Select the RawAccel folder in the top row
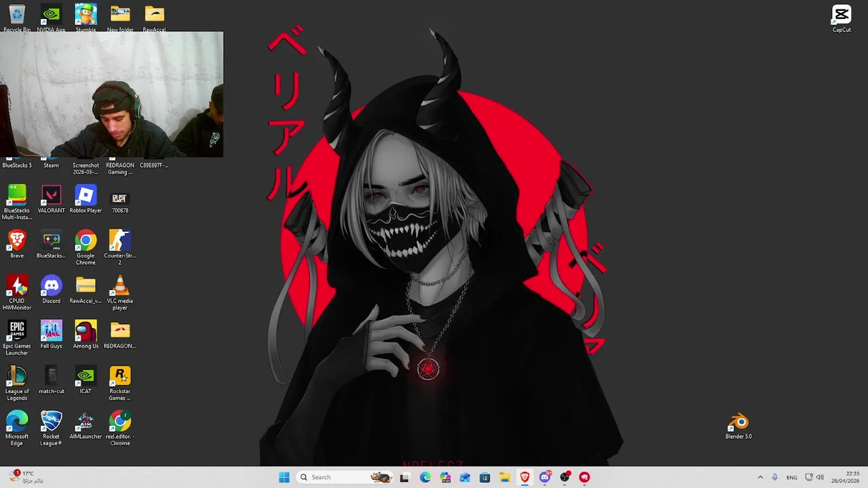This screenshot has height=488, width=868. (x=154, y=18)
